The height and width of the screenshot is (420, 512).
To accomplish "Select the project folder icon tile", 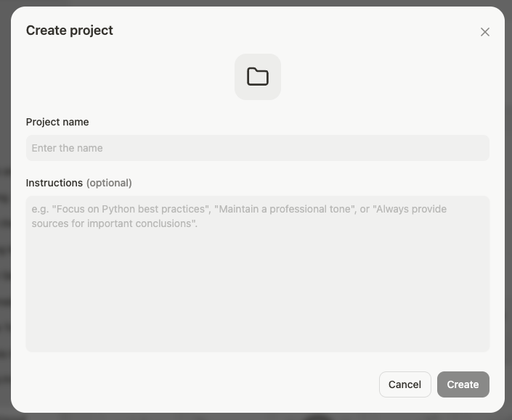I will (x=258, y=77).
